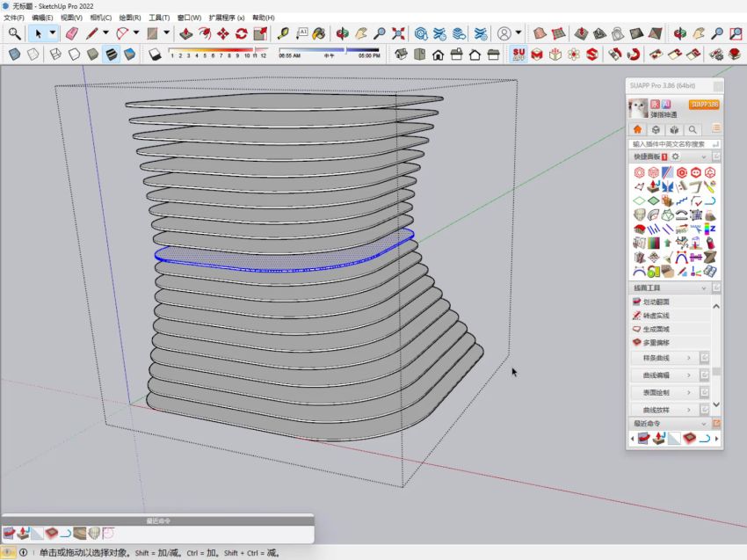Open 快捷面板 settings gear

[x=676, y=156]
